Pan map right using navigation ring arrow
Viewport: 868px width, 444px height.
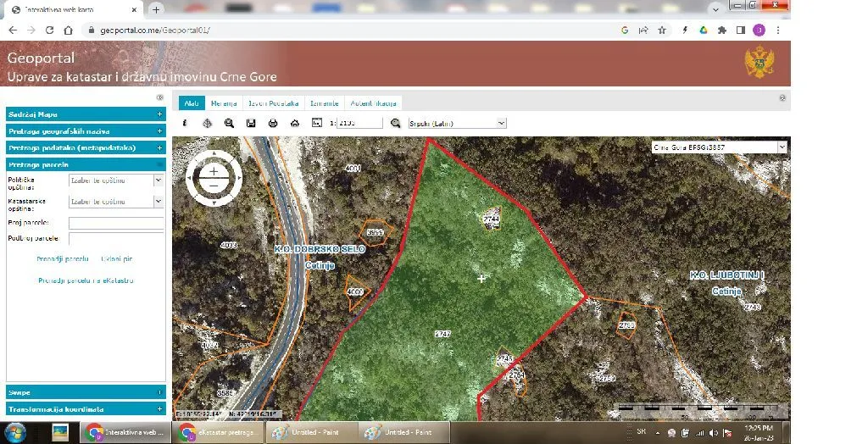pyautogui.click(x=238, y=178)
